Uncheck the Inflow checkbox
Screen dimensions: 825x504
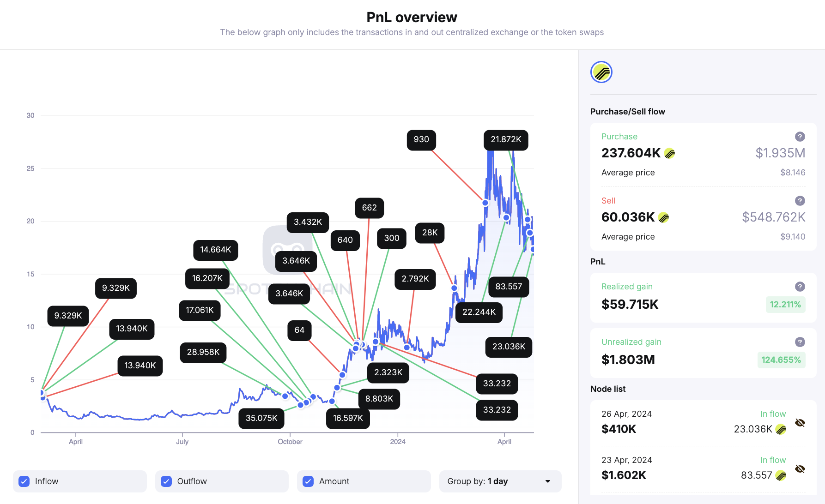24,481
